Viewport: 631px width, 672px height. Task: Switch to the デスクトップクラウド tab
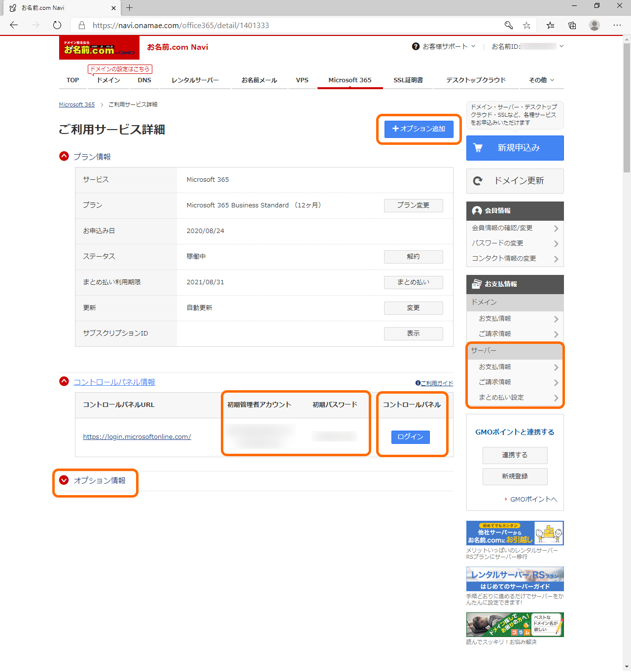[x=476, y=80]
